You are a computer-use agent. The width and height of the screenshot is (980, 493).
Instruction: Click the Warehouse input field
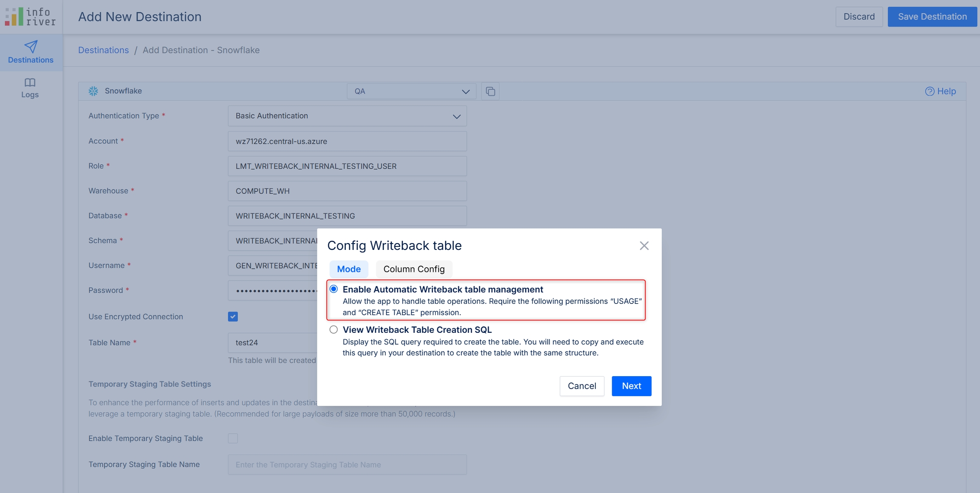click(x=347, y=191)
